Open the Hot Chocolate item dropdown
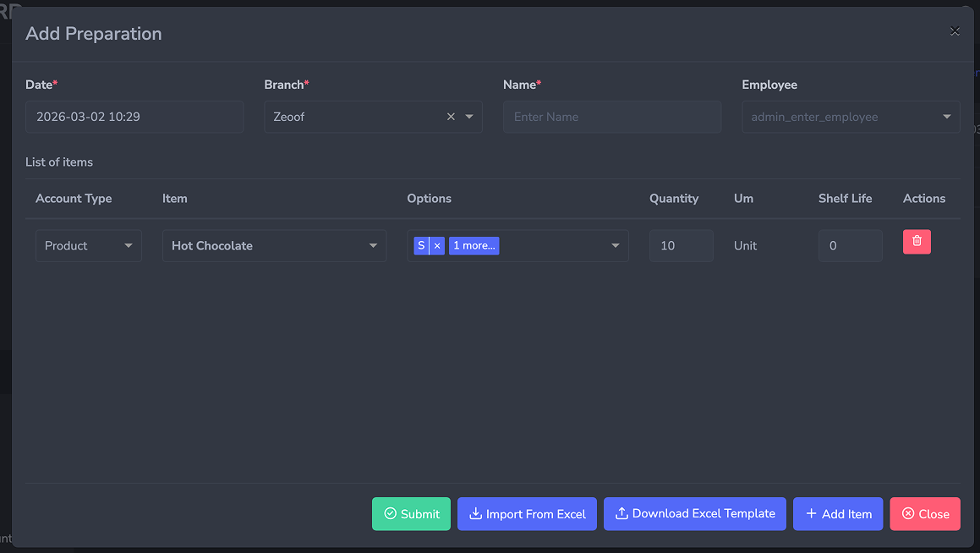 274,245
